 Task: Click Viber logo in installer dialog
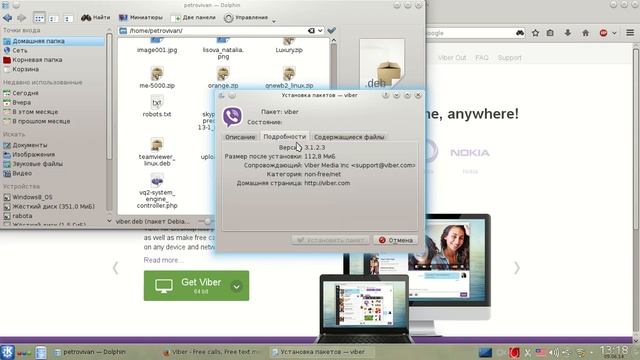pos(232,116)
